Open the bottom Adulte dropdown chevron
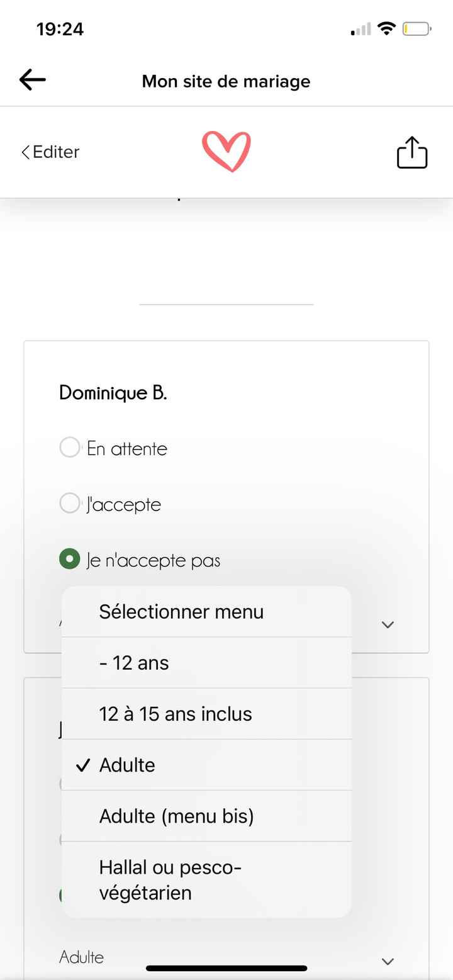Screen dimensions: 453x980 coord(388,961)
